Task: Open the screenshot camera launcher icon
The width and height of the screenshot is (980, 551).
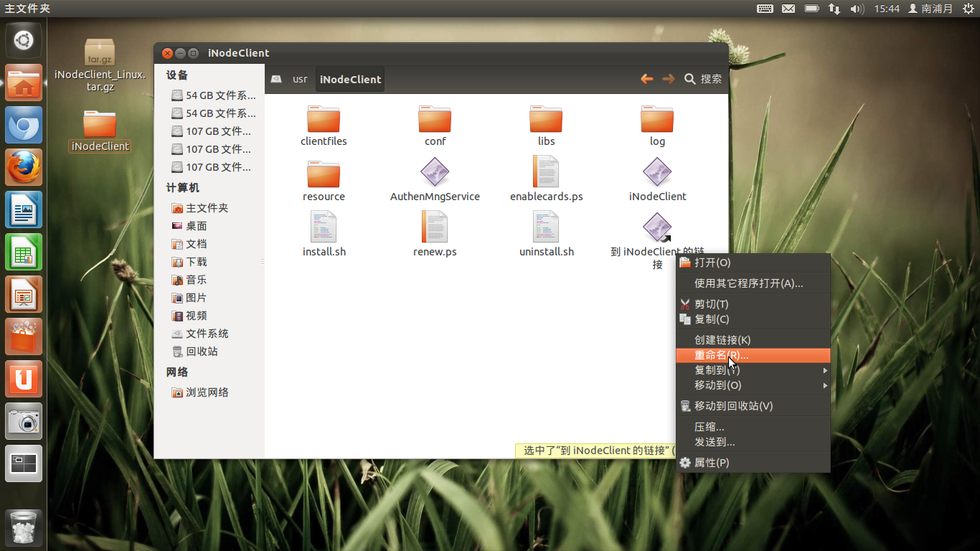Action: [24, 421]
